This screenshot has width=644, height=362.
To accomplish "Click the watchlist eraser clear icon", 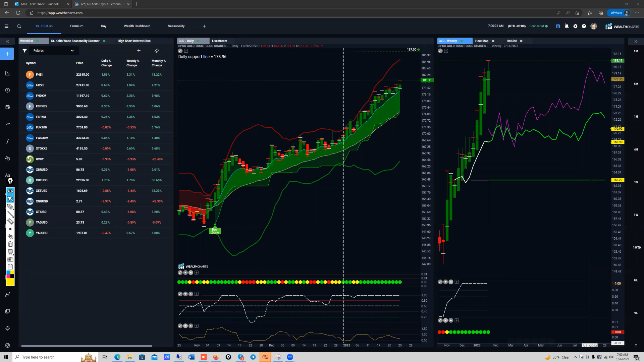I will (x=157, y=51).
